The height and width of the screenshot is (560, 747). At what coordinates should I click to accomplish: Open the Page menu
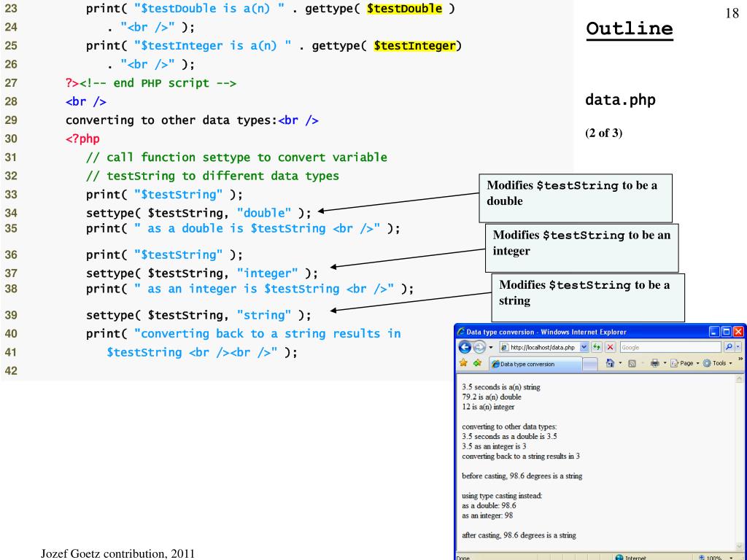[x=684, y=363]
